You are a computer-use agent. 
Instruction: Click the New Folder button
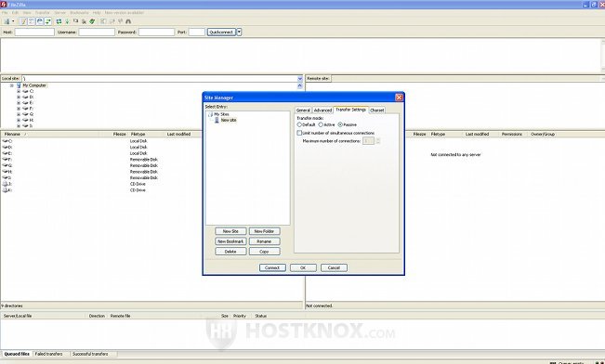(x=264, y=231)
